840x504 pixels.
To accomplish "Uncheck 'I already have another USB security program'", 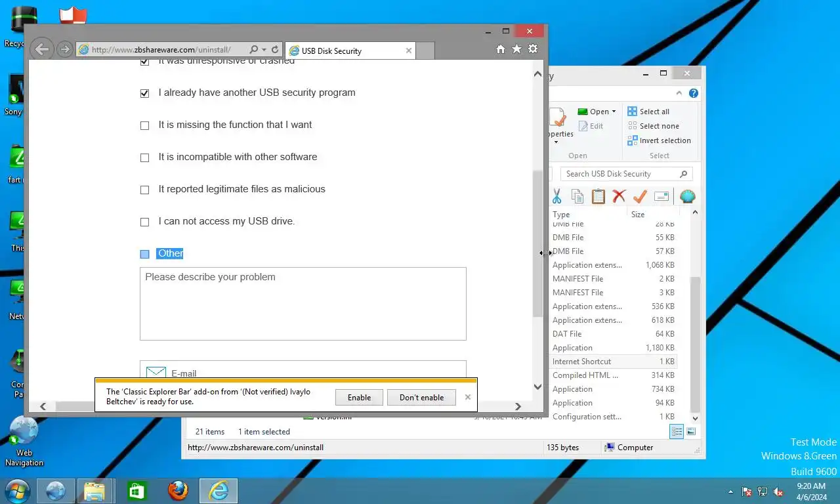I will click(145, 93).
